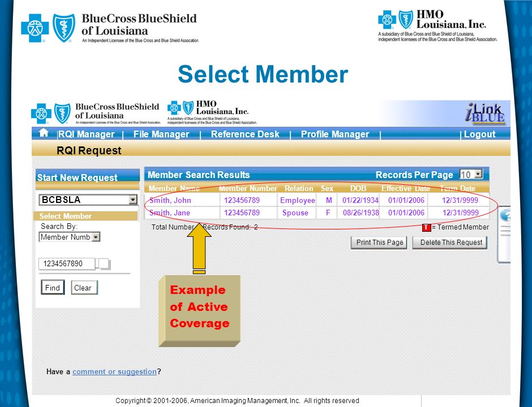Viewport: 532px width, 407px height.
Task: Click the Start New Request panel header
Action: pyautogui.click(x=88, y=177)
